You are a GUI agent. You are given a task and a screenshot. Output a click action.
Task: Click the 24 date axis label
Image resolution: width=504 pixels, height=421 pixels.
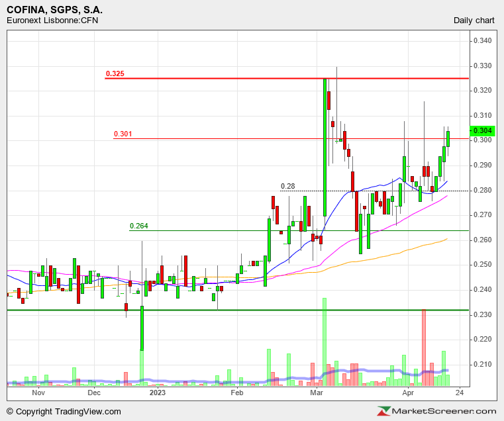[460, 393]
